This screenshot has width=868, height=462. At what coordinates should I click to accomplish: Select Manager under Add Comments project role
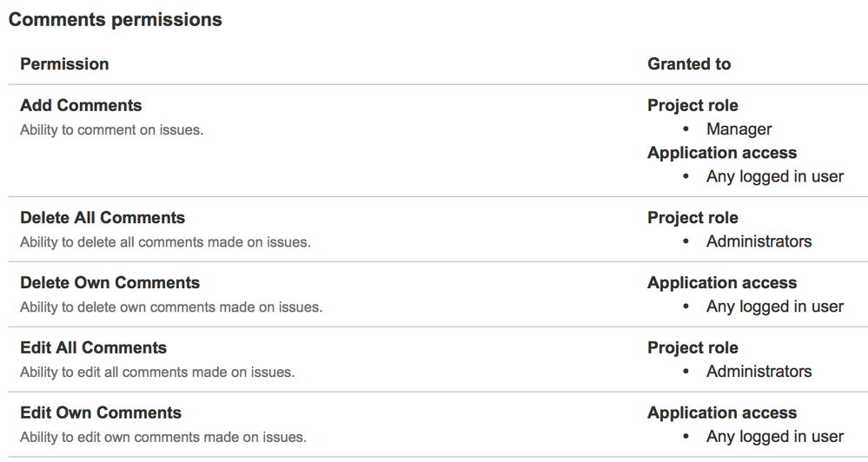pos(739,129)
